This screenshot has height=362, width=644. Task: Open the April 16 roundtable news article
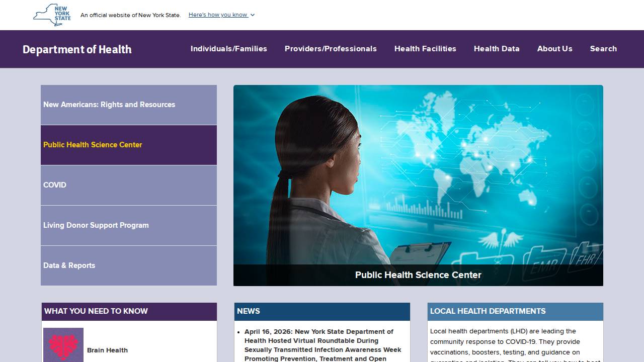[322, 345]
